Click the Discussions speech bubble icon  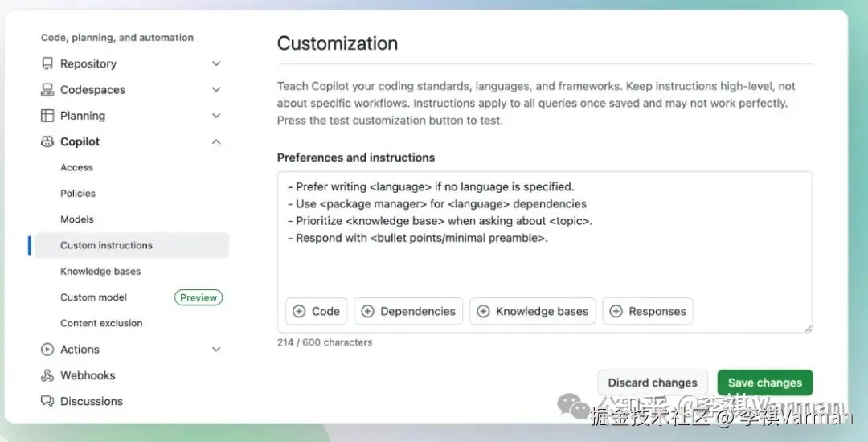[x=47, y=401]
